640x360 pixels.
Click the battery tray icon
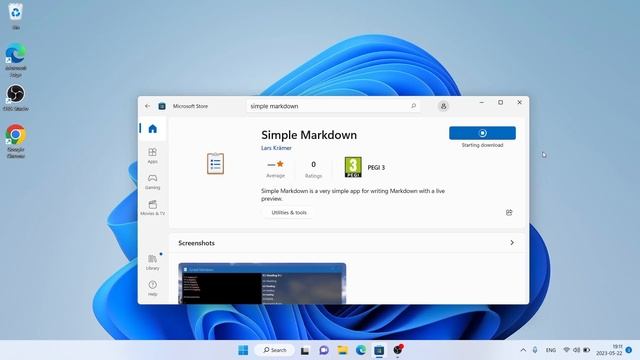pyautogui.click(x=587, y=350)
